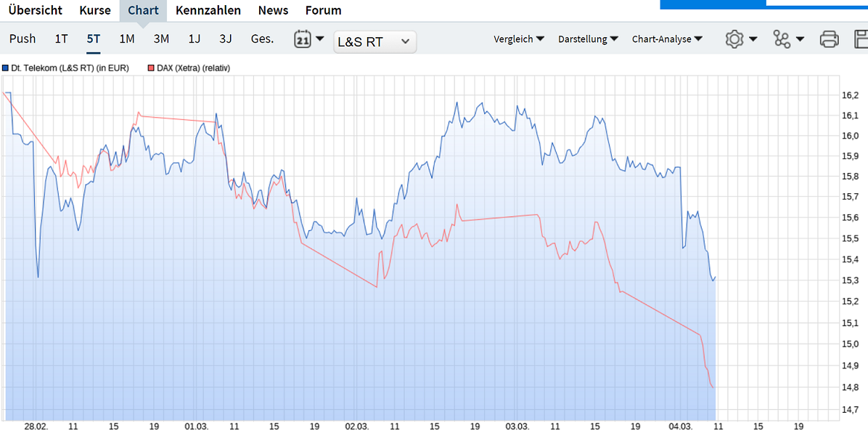
Task: Open the Darstellung dropdown menu
Action: pyautogui.click(x=589, y=39)
